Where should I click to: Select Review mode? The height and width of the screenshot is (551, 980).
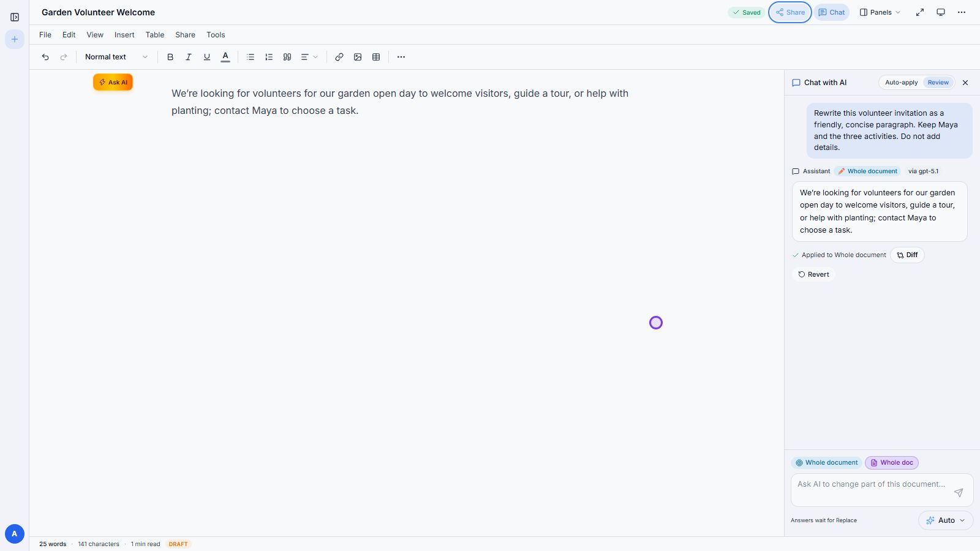pyautogui.click(x=938, y=83)
